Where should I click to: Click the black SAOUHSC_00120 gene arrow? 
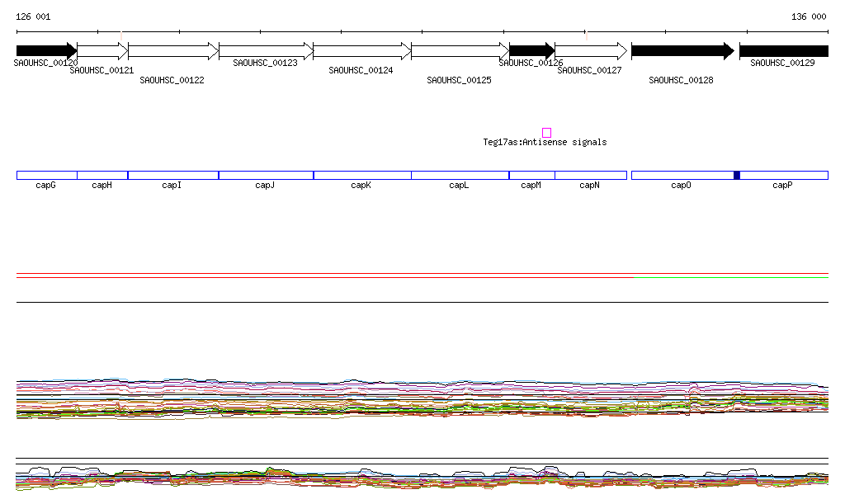[45, 51]
